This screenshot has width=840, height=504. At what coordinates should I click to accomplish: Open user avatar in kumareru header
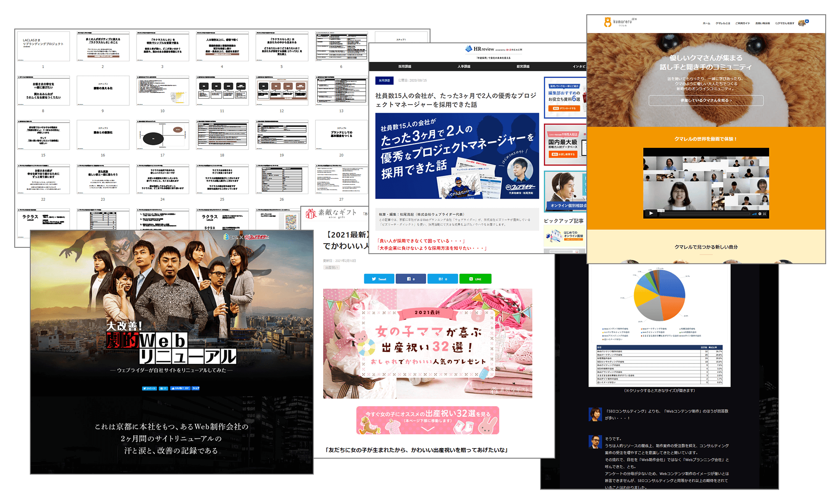803,23
